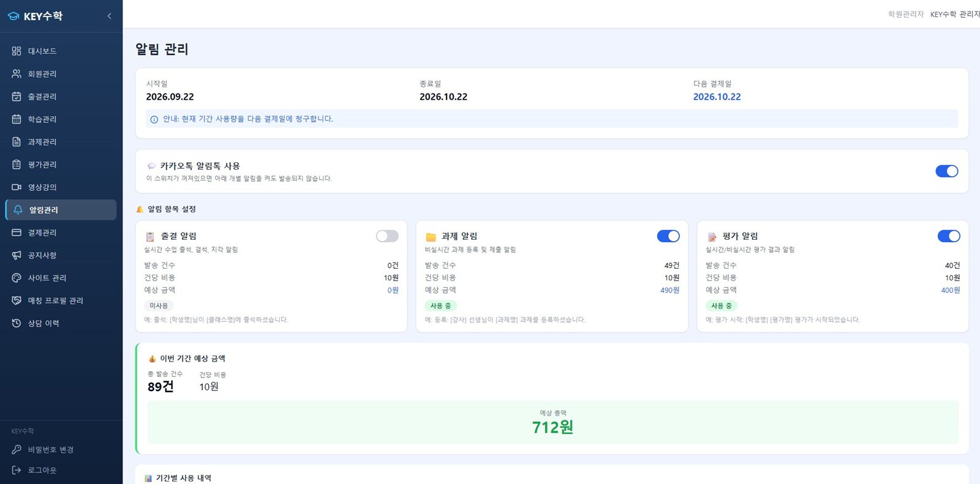Open 매칭 프로필 관리
980x484 pixels.
61,300
